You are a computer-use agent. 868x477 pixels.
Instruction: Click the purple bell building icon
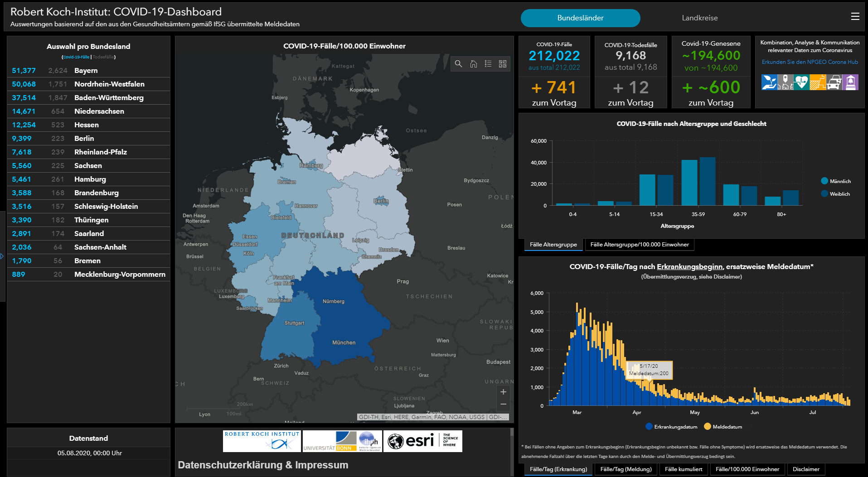click(851, 82)
